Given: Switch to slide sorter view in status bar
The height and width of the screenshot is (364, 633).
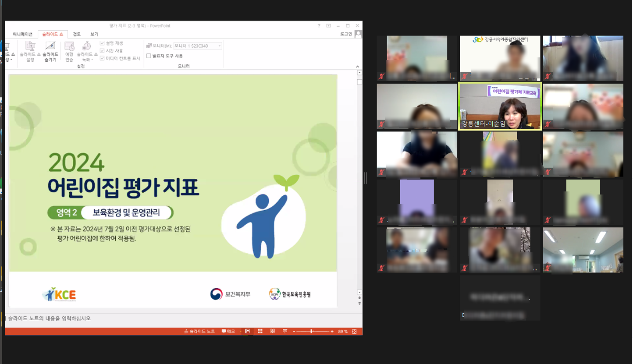Looking at the screenshot, I should 260,332.
